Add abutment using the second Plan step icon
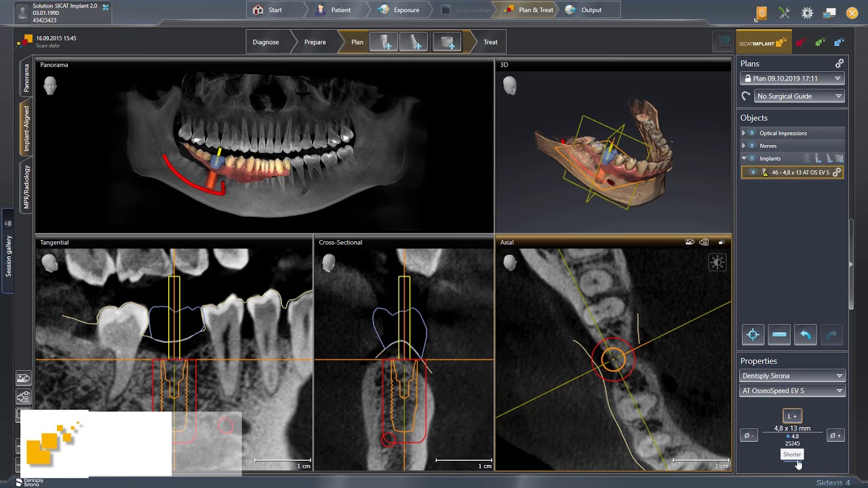 413,42
